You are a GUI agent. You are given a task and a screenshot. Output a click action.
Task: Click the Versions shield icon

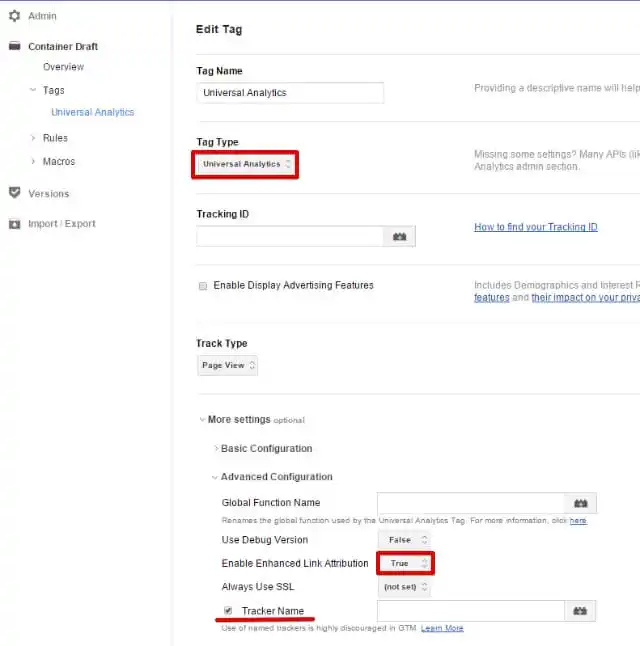pos(14,193)
